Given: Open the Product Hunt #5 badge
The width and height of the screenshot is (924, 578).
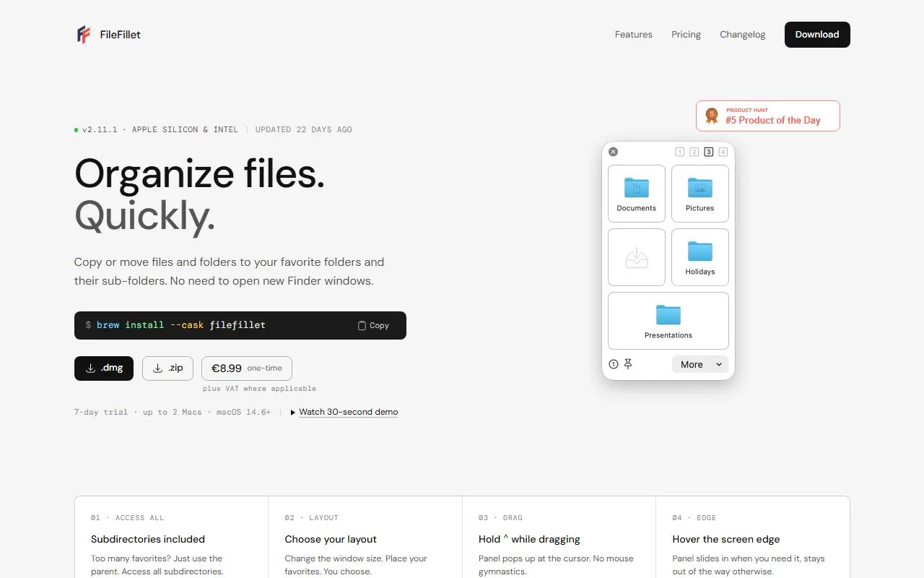Looking at the screenshot, I should (x=768, y=116).
